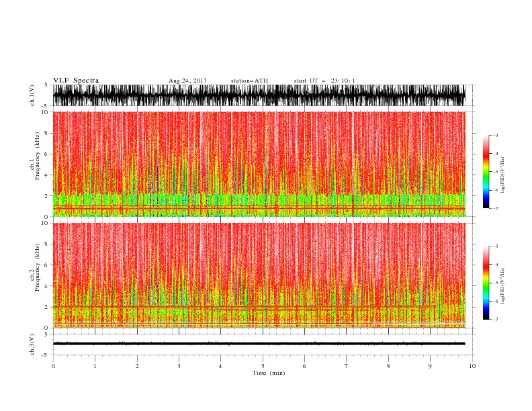Click time axis tick label "9"
532x411 pixels.
click(x=430, y=366)
